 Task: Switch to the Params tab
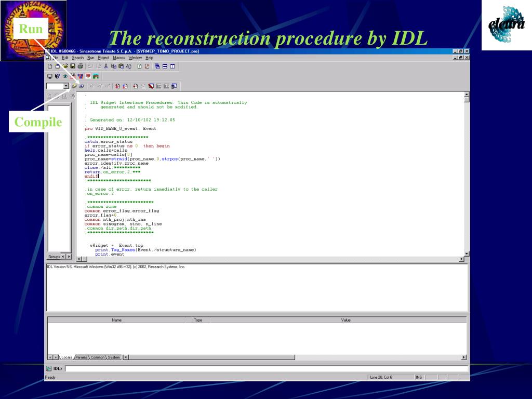[x=82, y=357]
